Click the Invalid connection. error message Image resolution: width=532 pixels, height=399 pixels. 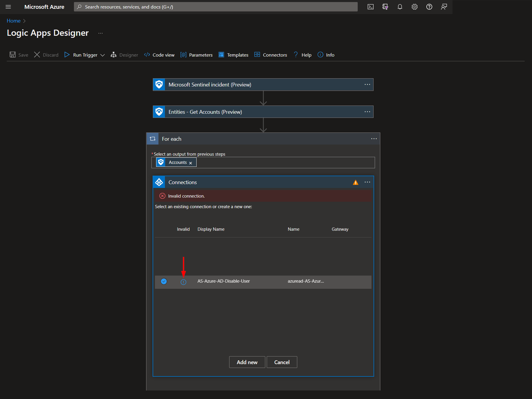tap(186, 196)
